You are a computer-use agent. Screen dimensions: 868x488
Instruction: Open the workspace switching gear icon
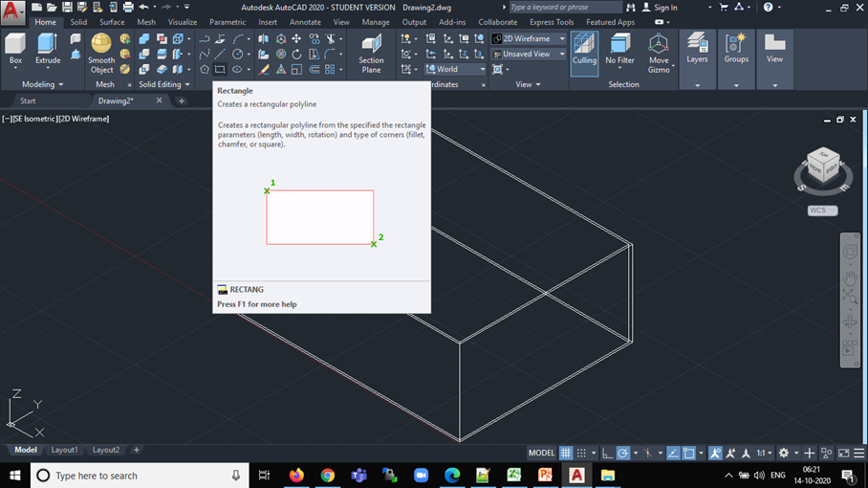click(x=783, y=454)
